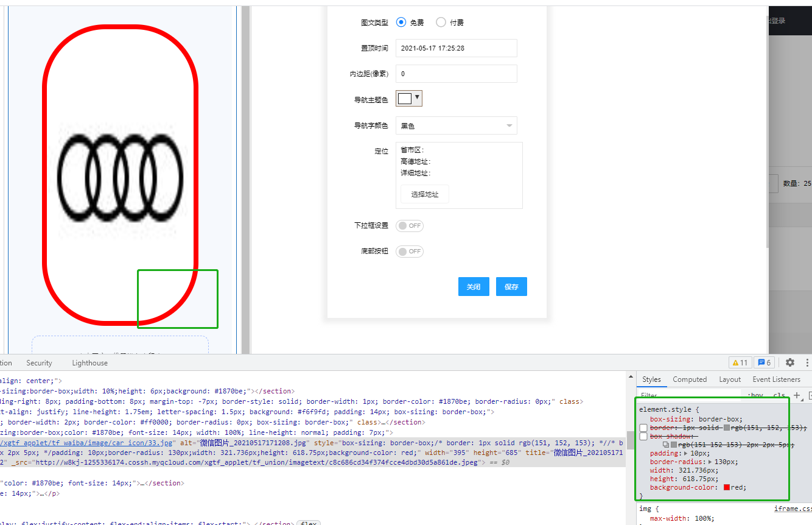Open the gray box-shadow color swatch
The height and width of the screenshot is (525, 812).
(674, 445)
